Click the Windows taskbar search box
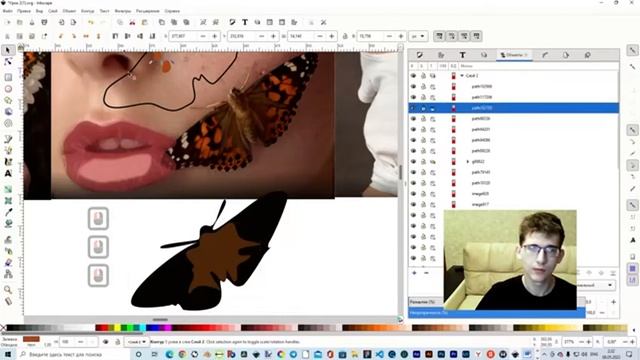This screenshot has width=640, height=360. click(x=73, y=354)
